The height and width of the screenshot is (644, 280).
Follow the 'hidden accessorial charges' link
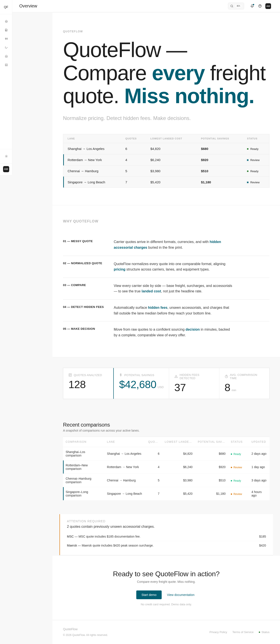[167, 245]
